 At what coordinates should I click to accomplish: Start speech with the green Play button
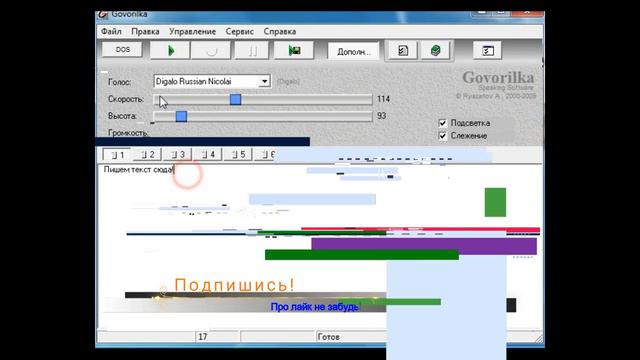pos(170,51)
